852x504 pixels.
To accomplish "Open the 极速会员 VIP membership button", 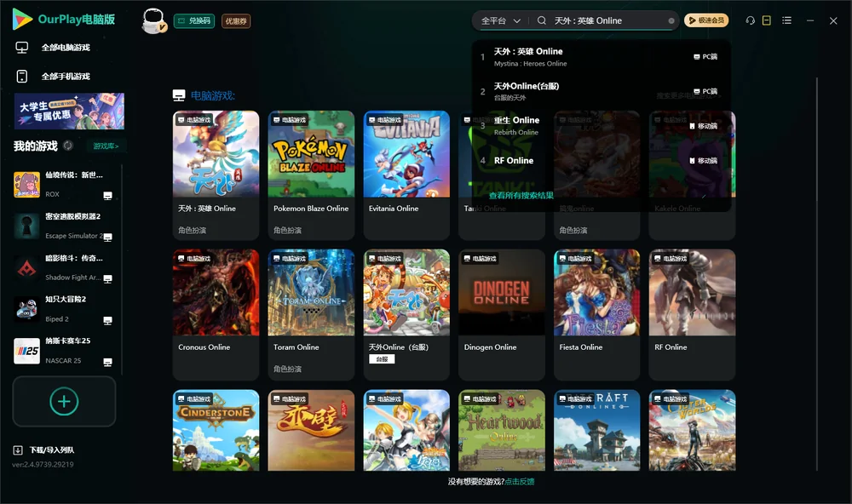I will 706,20.
